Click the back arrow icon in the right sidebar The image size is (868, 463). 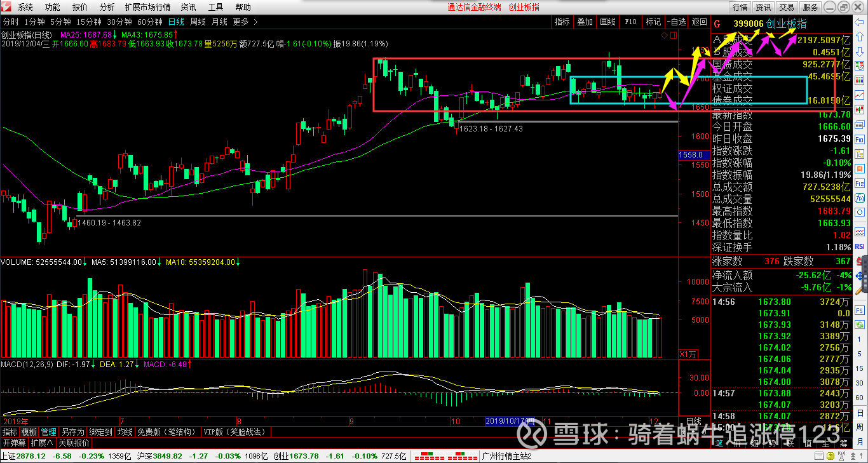tap(860, 22)
